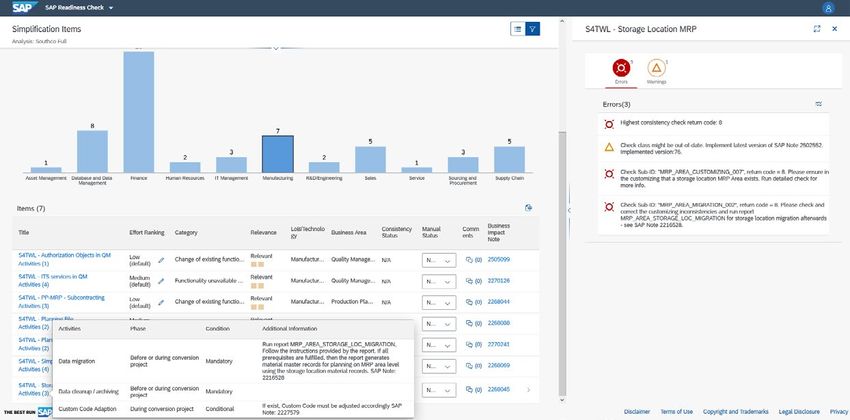Click the SAP logo in header
Image resolution: width=850 pixels, height=420 pixels.
tap(25, 8)
